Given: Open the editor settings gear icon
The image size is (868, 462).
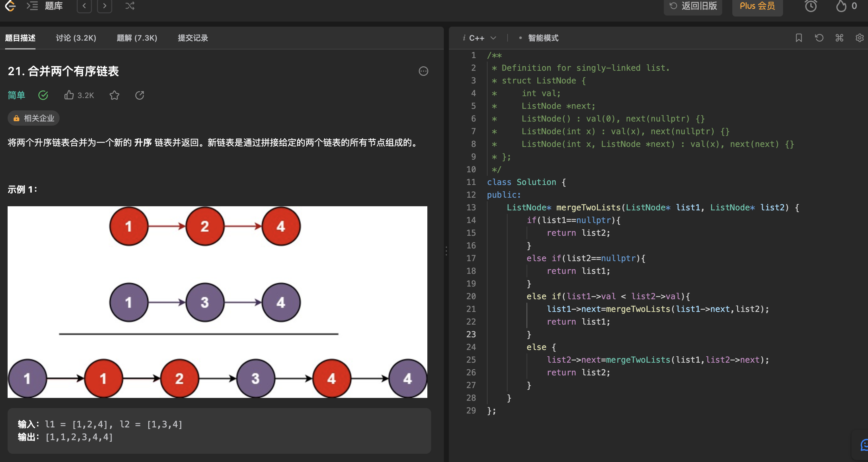Looking at the screenshot, I should tap(859, 38).
